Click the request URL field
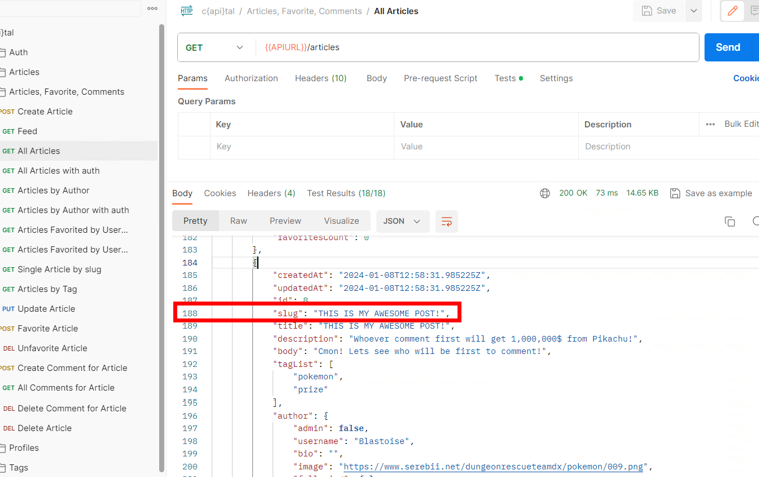759x477 pixels. pyautogui.click(x=477, y=47)
